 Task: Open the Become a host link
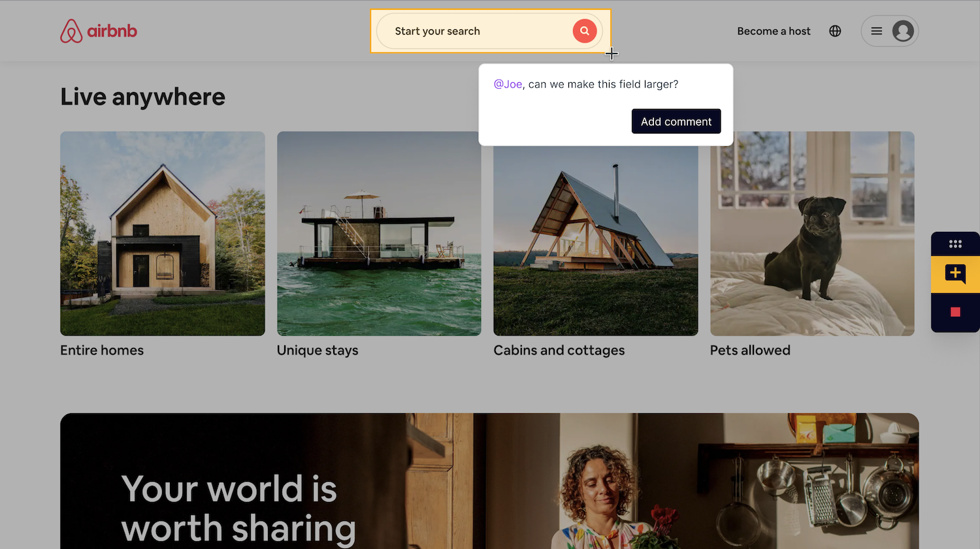(774, 31)
